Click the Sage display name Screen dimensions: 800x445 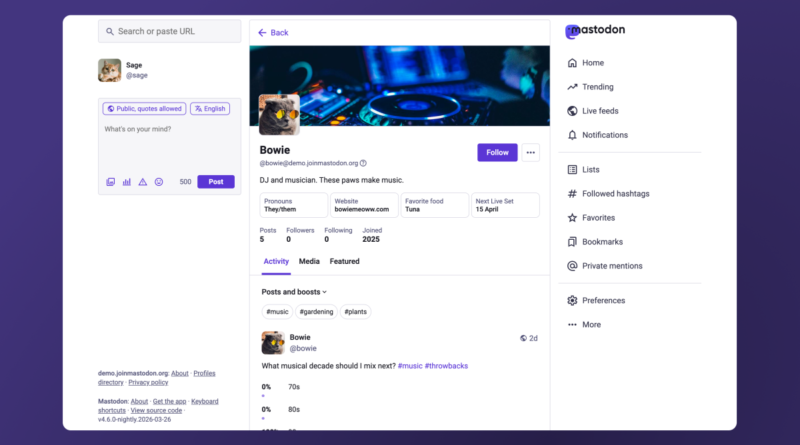pyautogui.click(x=134, y=65)
